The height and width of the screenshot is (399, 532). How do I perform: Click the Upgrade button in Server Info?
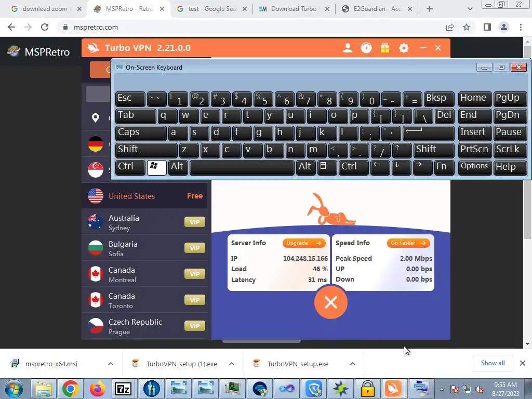(x=304, y=243)
